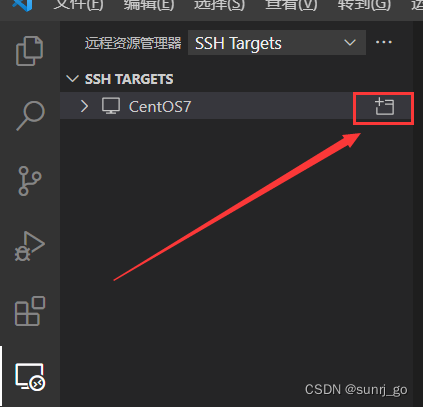Open the Extensions view
Image resolution: width=423 pixels, height=407 pixels.
pos(30,311)
